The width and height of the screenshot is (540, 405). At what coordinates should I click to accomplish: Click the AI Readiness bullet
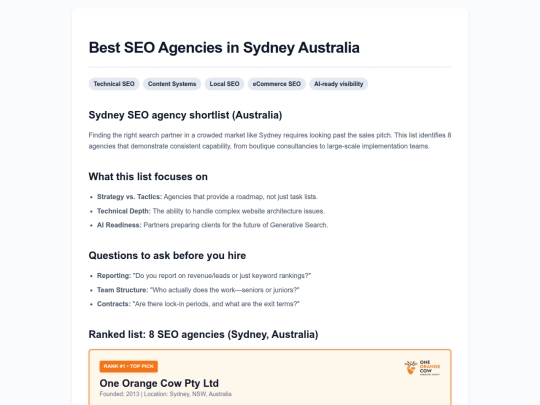coord(212,225)
